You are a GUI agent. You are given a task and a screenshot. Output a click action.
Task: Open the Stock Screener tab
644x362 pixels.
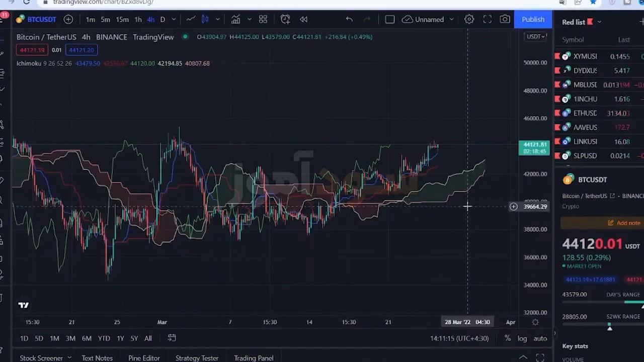41,358
